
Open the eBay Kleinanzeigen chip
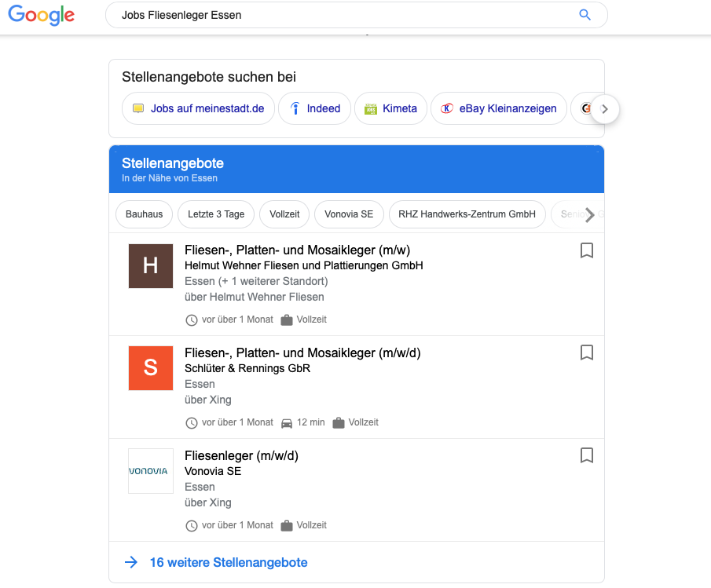tap(499, 108)
